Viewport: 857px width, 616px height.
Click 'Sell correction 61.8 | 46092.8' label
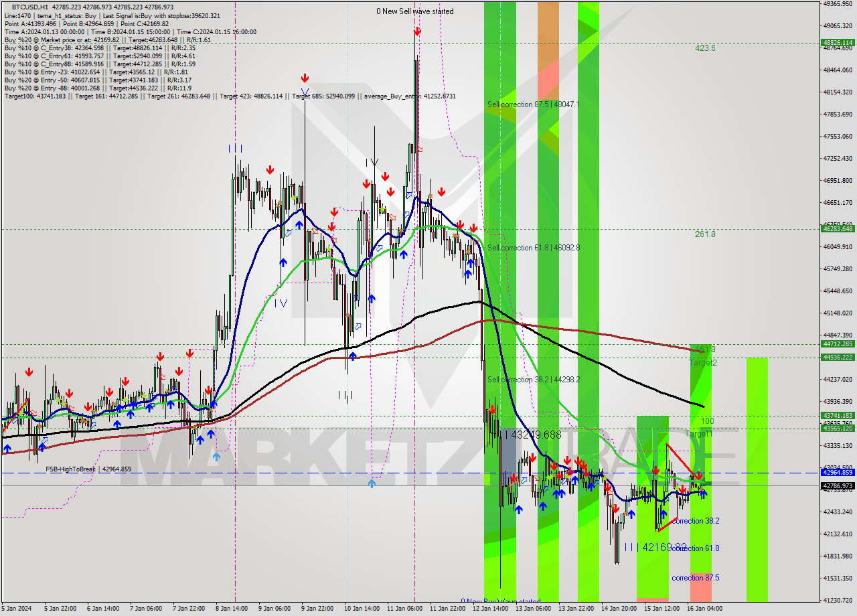coord(534,248)
